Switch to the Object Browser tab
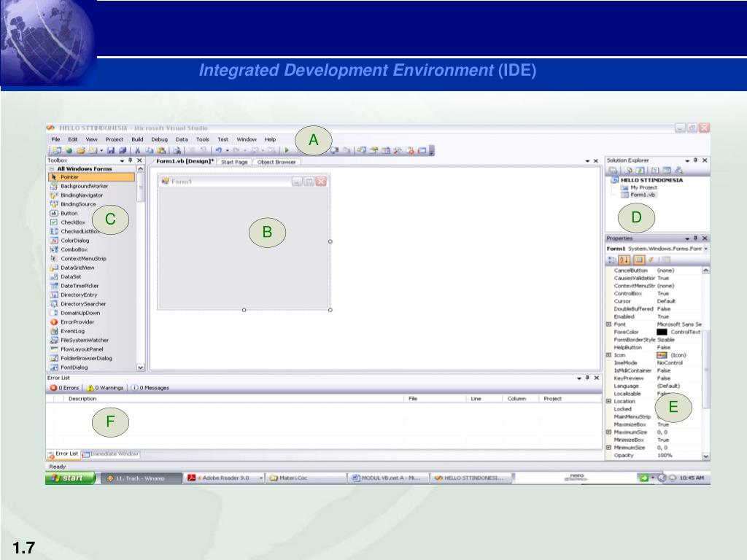Image resolution: width=747 pixels, height=560 pixels. pyautogui.click(x=276, y=162)
